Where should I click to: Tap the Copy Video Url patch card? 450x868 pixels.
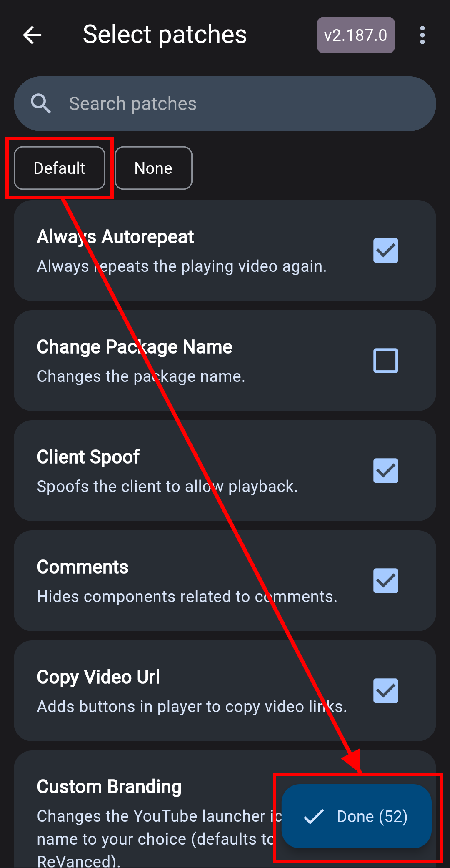click(x=225, y=691)
